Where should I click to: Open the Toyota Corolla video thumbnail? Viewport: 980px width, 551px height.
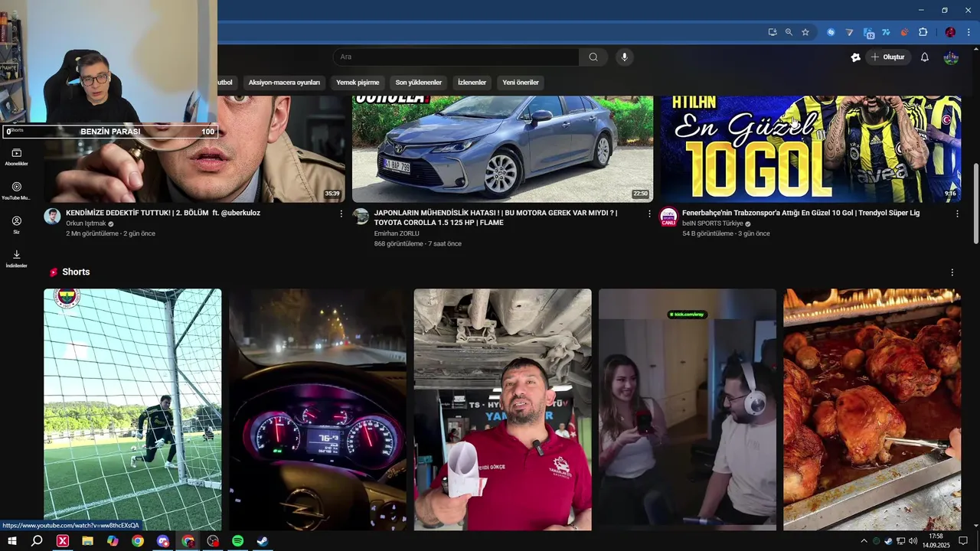point(502,148)
